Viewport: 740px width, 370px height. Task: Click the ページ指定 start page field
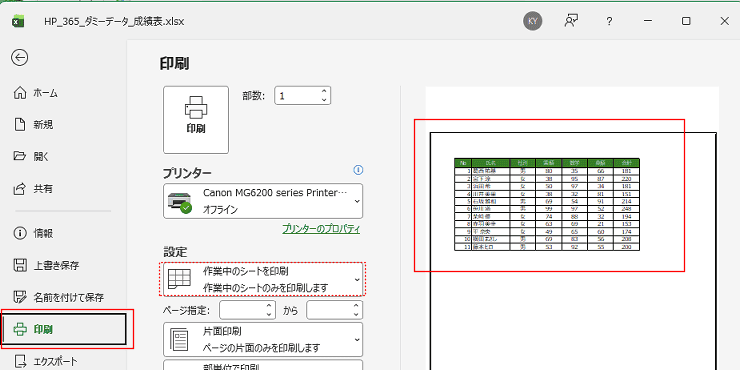pos(246,310)
